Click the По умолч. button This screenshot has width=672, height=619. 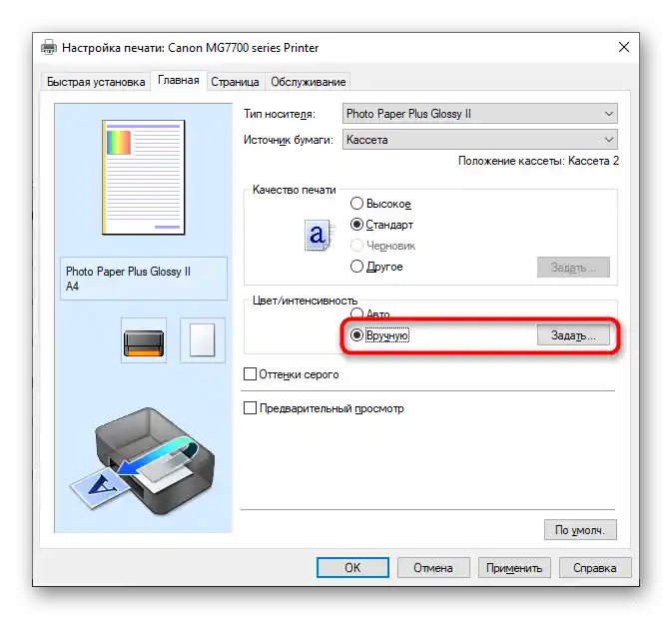pos(580,530)
